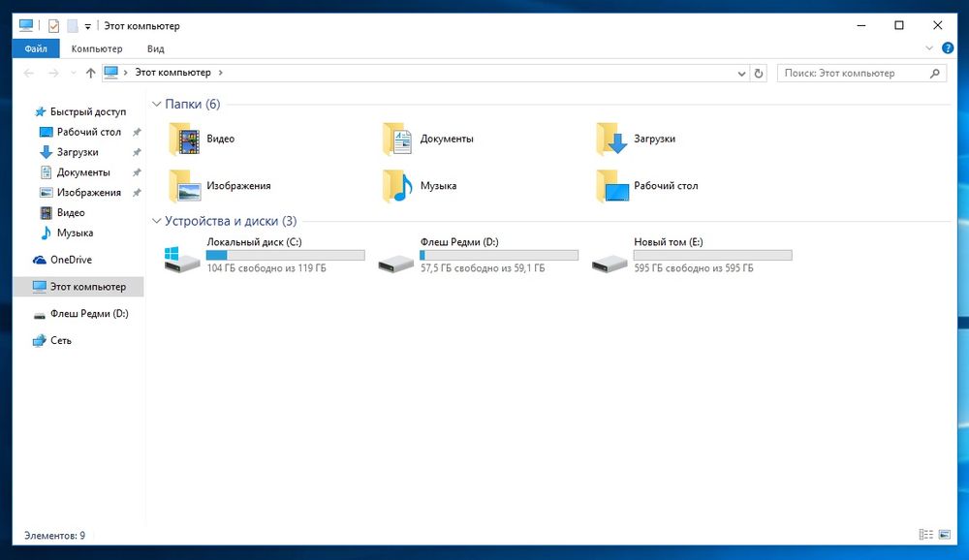Open Explorer help question mark icon
969x560 pixels.
[x=948, y=47]
